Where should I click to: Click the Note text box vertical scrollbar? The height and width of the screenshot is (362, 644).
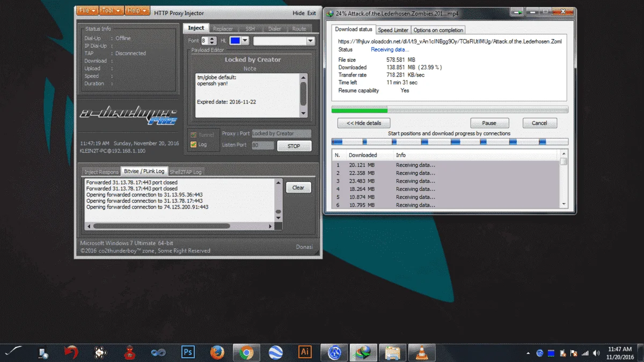pos(303,95)
